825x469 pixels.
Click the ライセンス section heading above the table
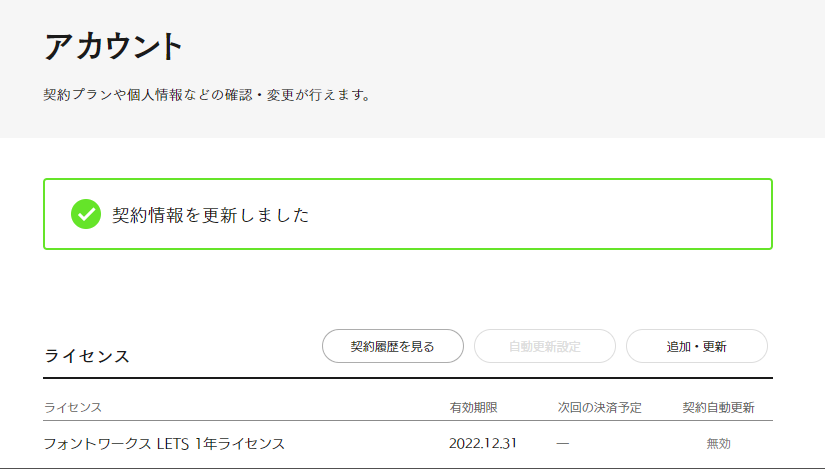click(x=87, y=356)
